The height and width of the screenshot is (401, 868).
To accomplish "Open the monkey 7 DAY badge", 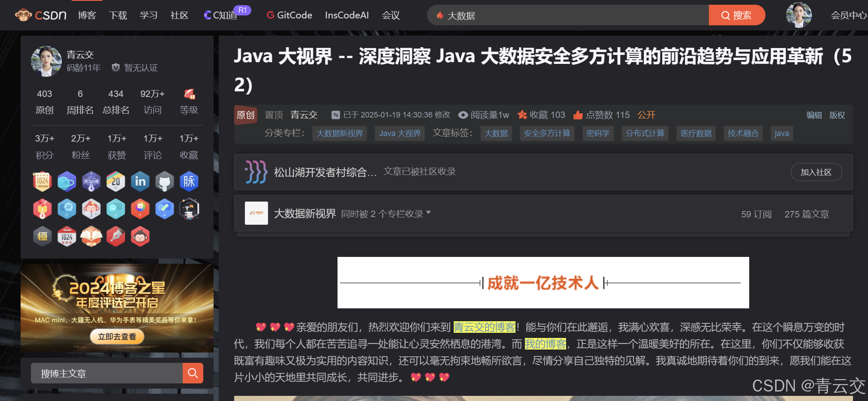I will (x=91, y=209).
